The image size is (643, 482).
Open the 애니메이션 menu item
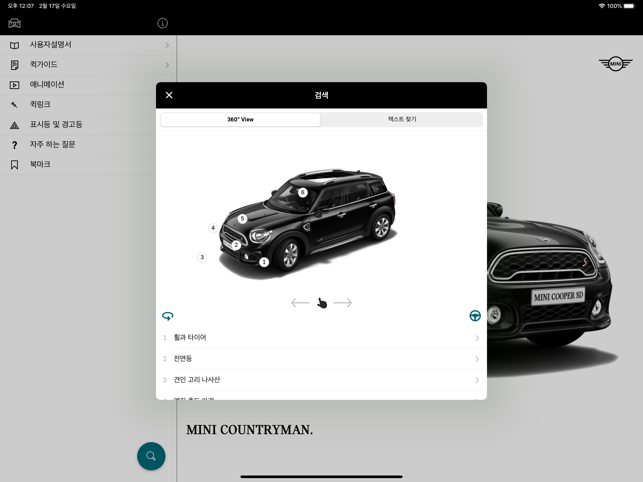point(78,85)
